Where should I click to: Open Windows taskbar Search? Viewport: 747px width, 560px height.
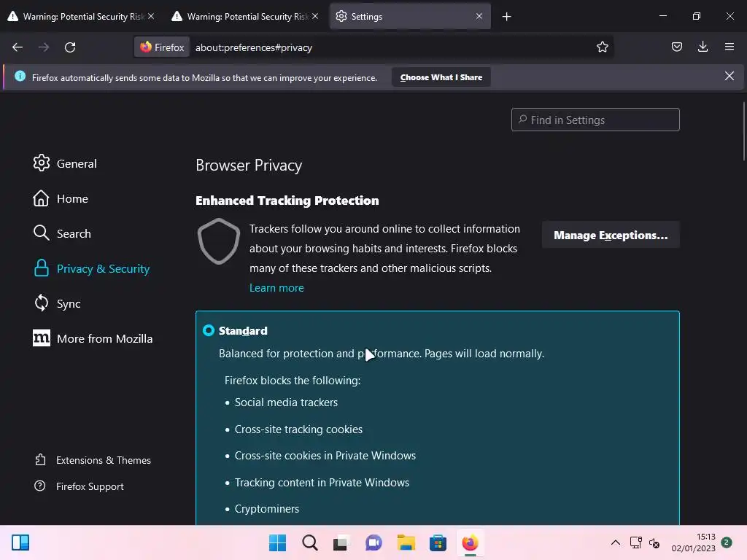tap(309, 542)
